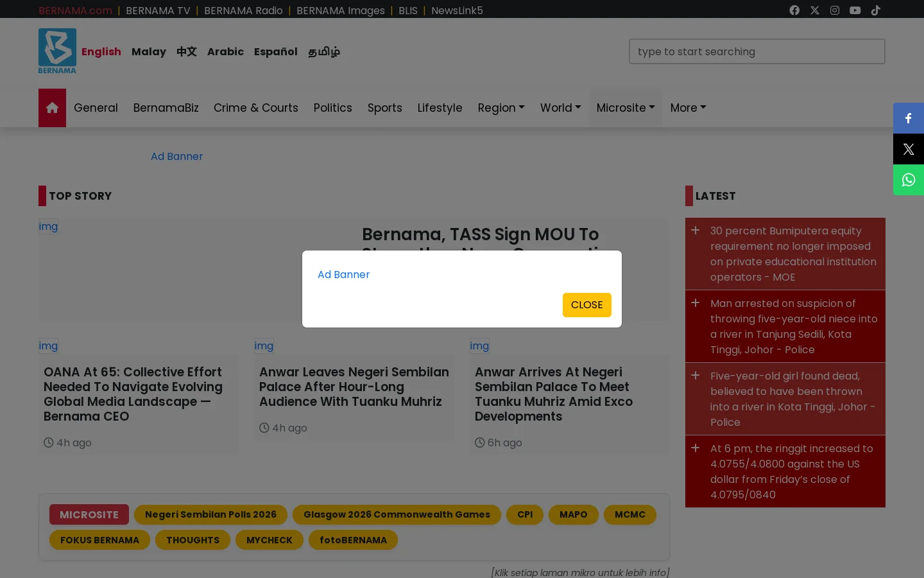Expand plus icon for ringgit news
This screenshot has width=924, height=578.
695,448
